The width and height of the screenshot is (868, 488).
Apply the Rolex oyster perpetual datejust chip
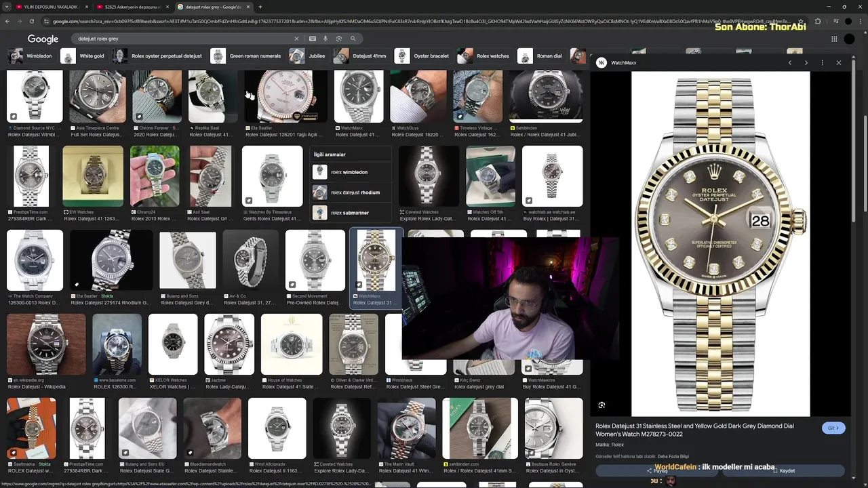(x=159, y=56)
